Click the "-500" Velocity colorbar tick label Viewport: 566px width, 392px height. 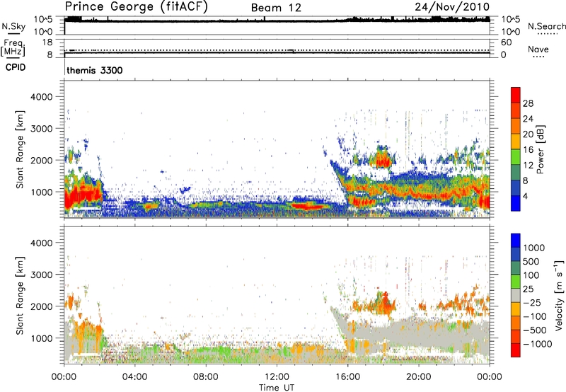pyautogui.click(x=535, y=330)
